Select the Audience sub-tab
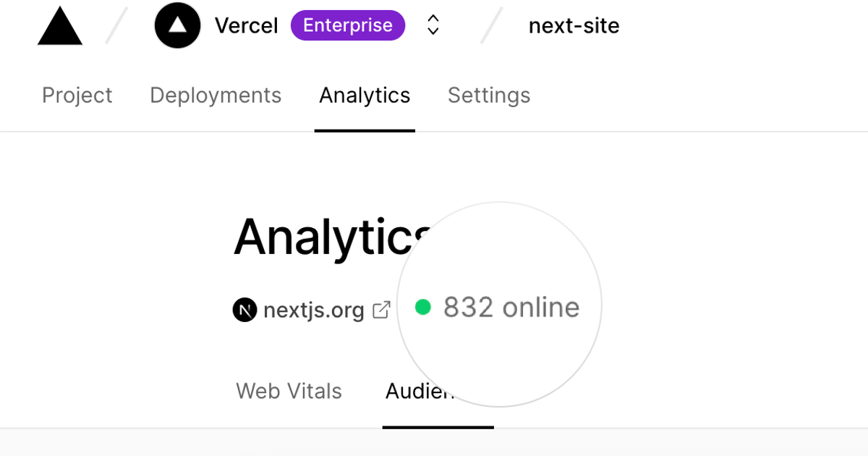868x456 pixels. pyautogui.click(x=420, y=392)
